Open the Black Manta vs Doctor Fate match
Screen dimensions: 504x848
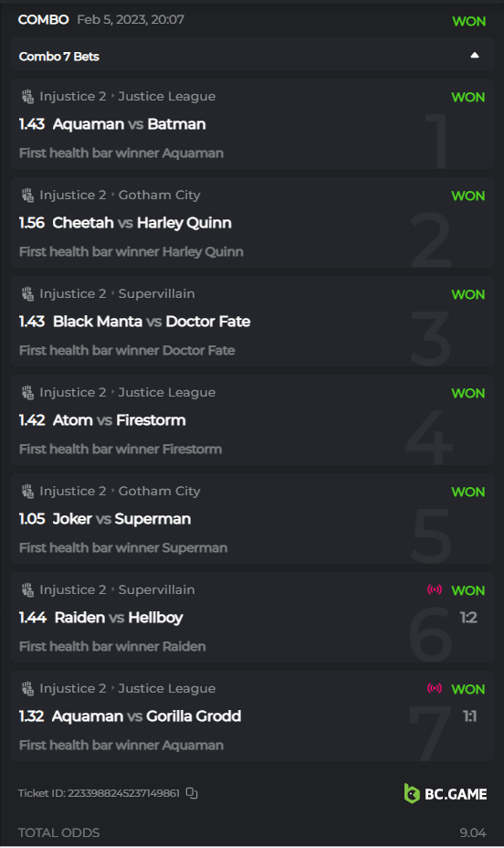point(152,322)
